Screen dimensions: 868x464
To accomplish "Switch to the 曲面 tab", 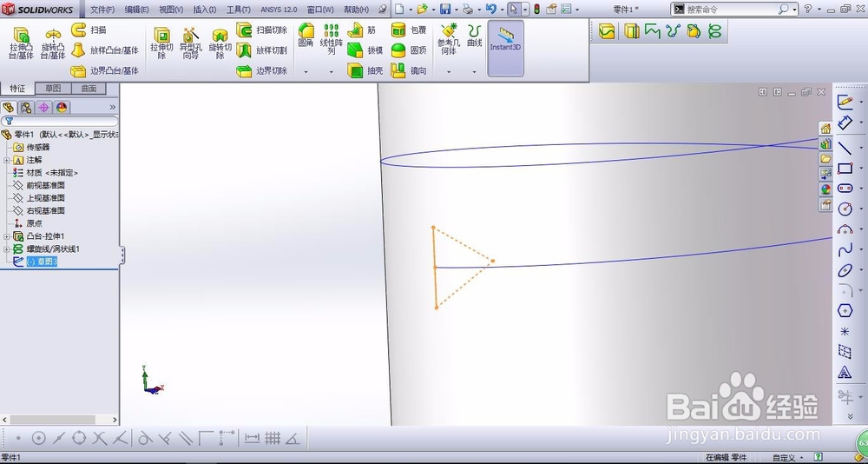I will (89, 89).
